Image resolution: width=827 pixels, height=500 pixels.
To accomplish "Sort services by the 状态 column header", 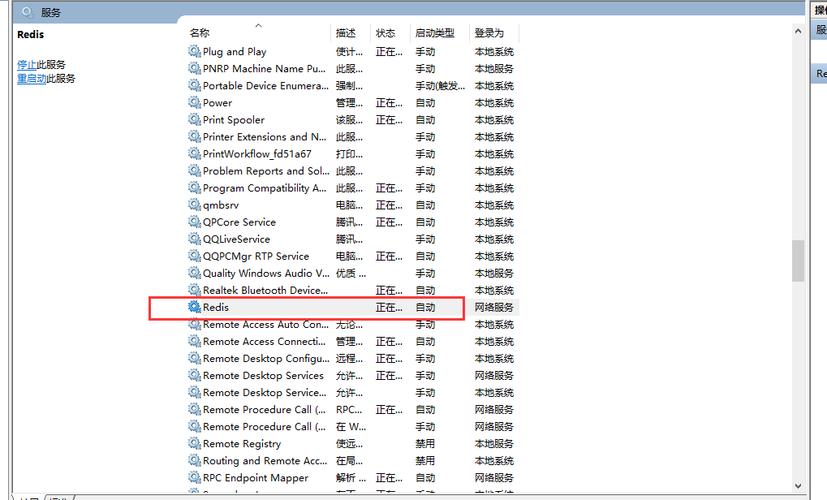I will pos(385,33).
